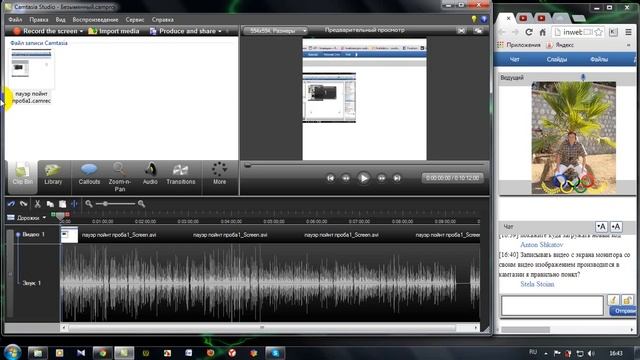Image resolution: width=640 pixels, height=360 pixels.
Task: Switch to the Слайды tab in webinar
Action: coord(557,59)
